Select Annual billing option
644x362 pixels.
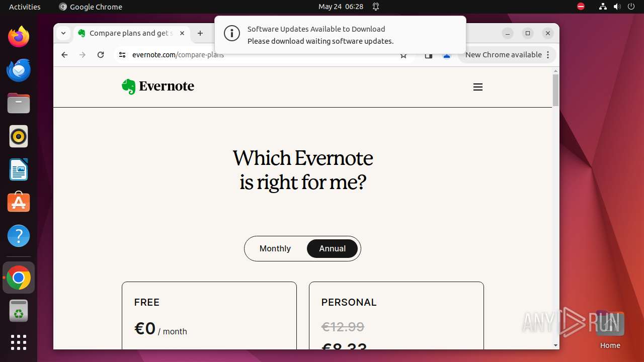point(332,248)
